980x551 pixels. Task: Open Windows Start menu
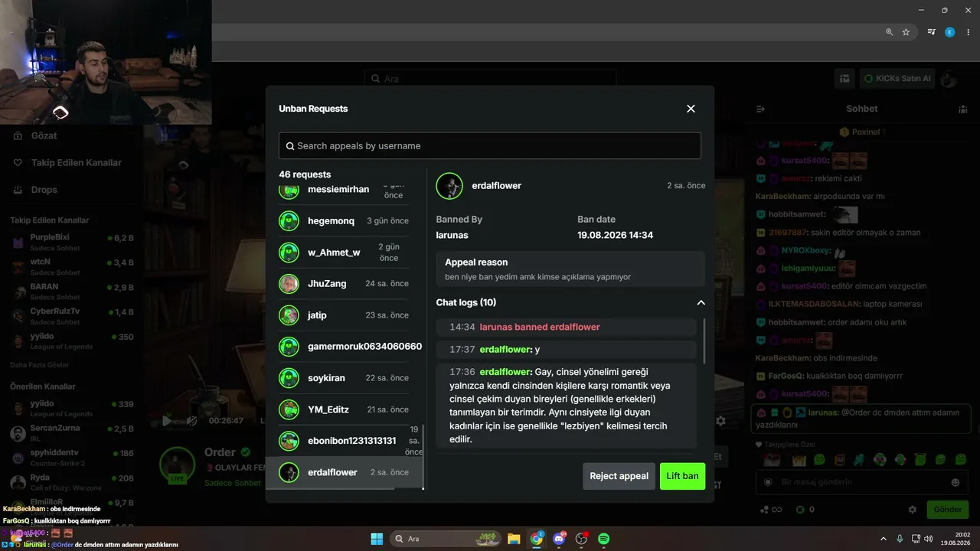[x=377, y=539]
